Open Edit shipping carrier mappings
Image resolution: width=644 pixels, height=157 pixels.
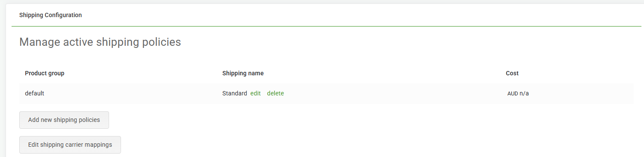point(70,145)
